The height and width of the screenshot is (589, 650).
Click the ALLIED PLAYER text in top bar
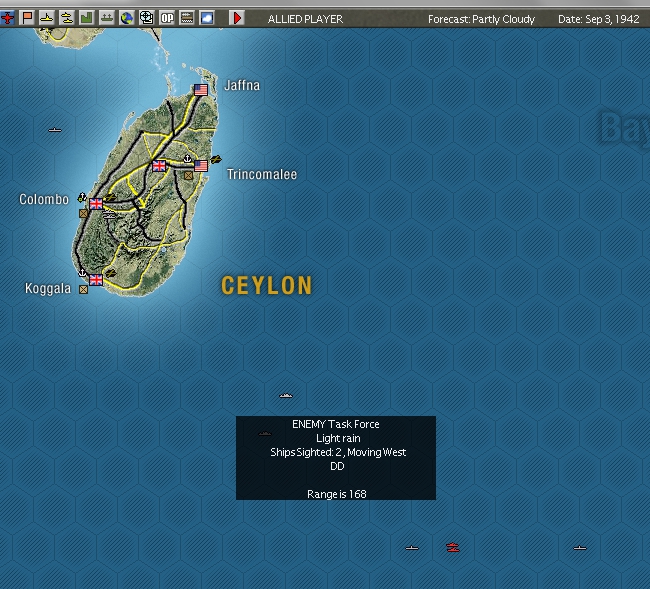(306, 19)
